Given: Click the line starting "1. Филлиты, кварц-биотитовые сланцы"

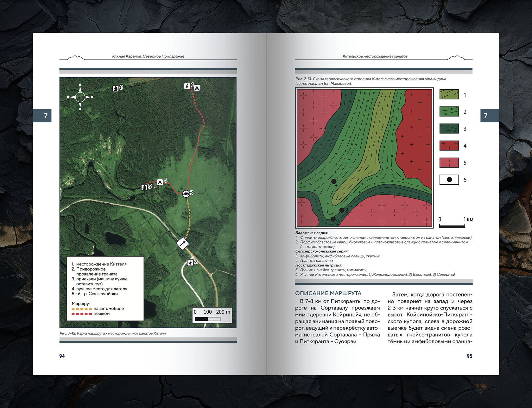Looking at the screenshot, I should (384, 238).
